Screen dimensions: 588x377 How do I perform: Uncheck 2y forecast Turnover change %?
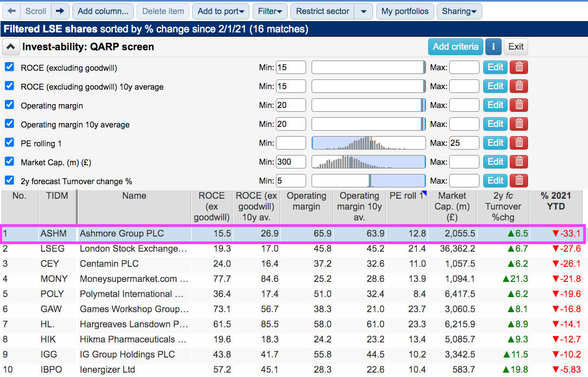pyautogui.click(x=9, y=180)
